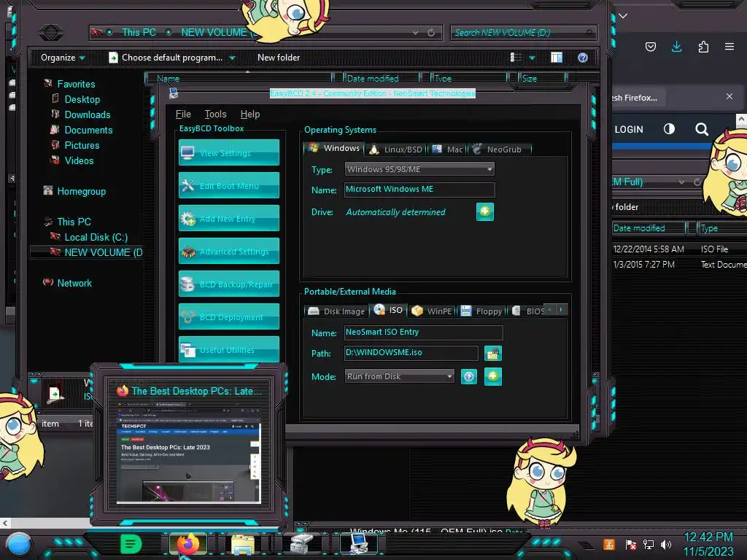
Task: Select Add New Entry in EasyBCD Toolbox
Action: (x=228, y=218)
